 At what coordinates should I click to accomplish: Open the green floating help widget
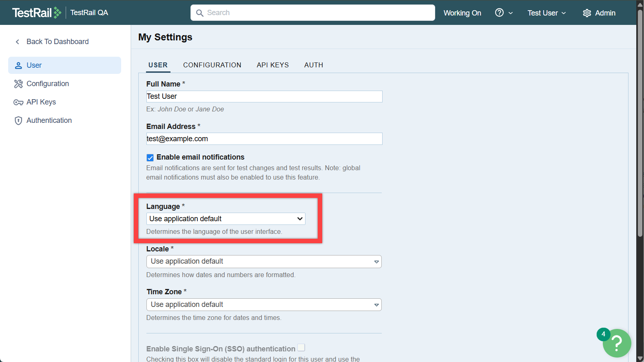pyautogui.click(x=616, y=343)
